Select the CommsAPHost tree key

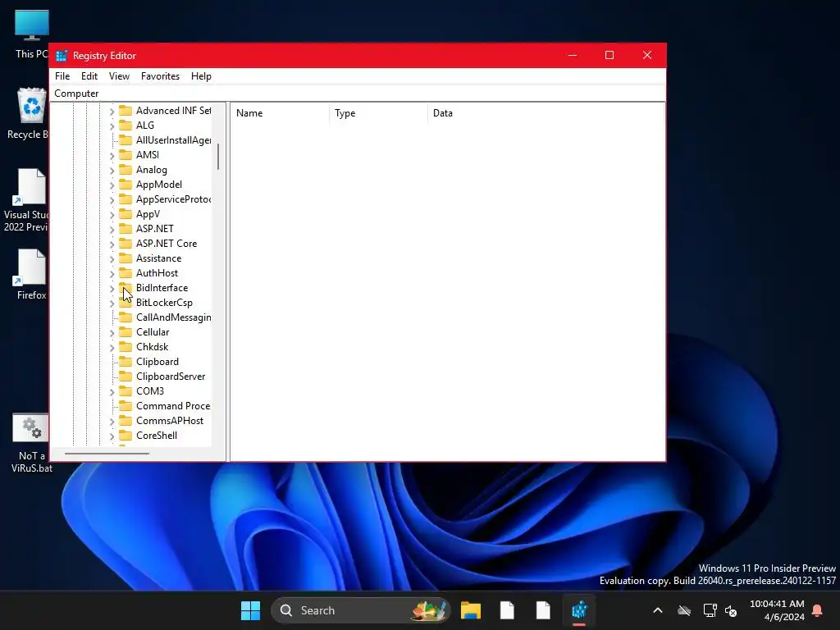click(170, 421)
